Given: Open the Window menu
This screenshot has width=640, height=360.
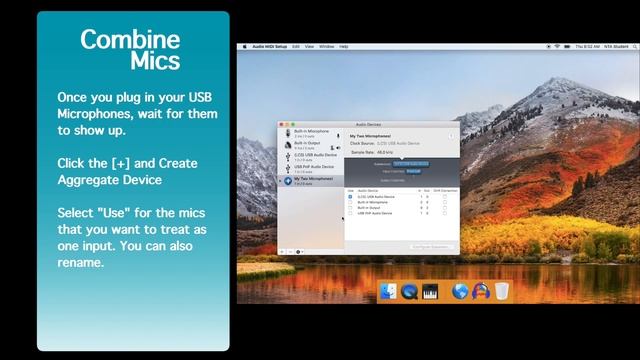Looking at the screenshot, I should 327,47.
